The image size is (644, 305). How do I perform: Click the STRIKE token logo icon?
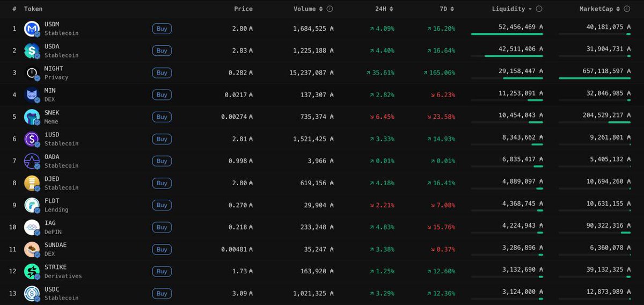pyautogui.click(x=32, y=271)
